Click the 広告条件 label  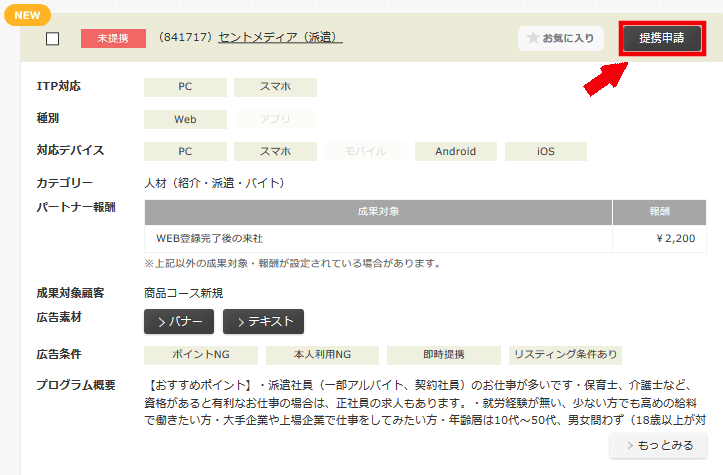59,355
